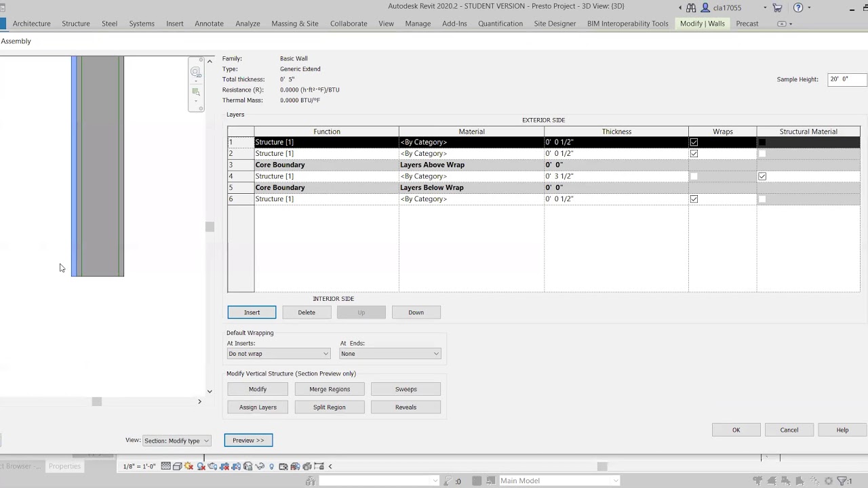Screen dimensions: 868x488
Task: Click the Preview >> button
Action: (248, 441)
